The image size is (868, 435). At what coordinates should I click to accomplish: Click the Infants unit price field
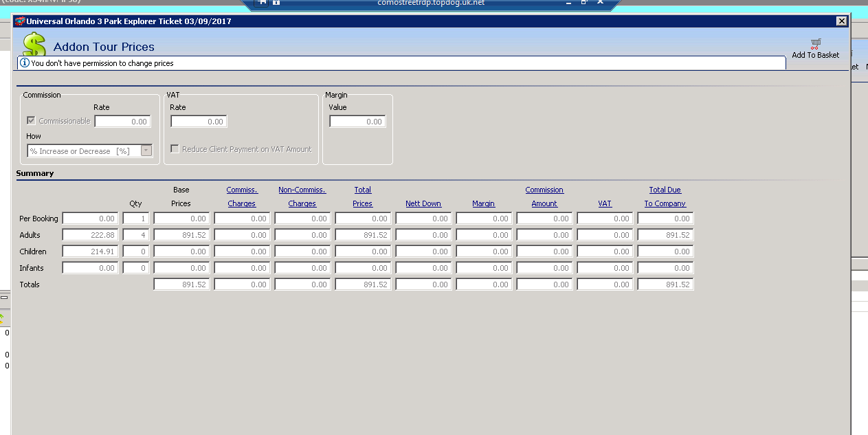90,268
